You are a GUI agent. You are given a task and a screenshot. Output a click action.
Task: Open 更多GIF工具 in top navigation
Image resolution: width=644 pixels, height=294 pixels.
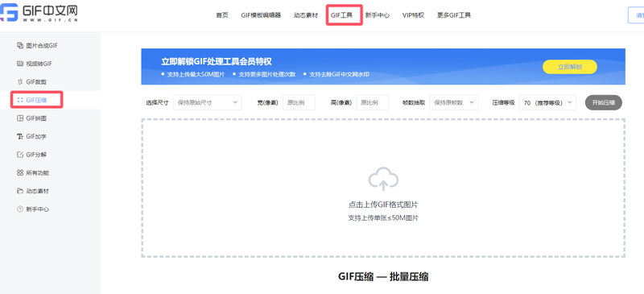(x=454, y=15)
